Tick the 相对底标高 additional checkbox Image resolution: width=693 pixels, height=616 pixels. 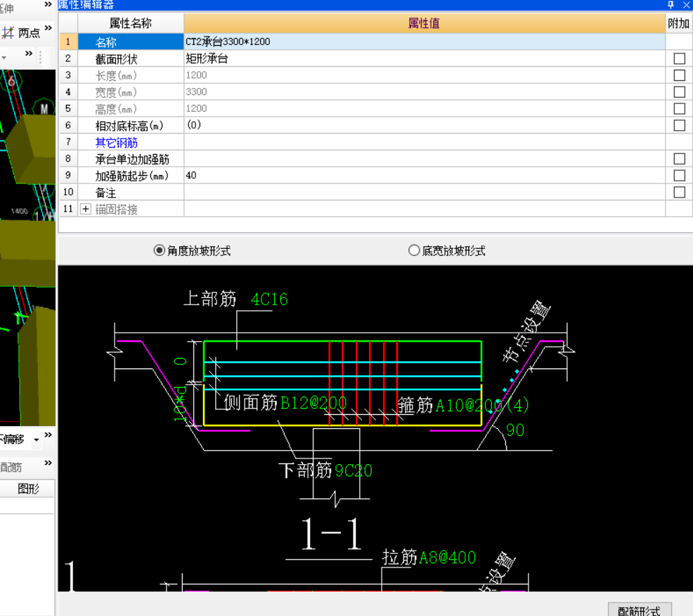(x=680, y=126)
